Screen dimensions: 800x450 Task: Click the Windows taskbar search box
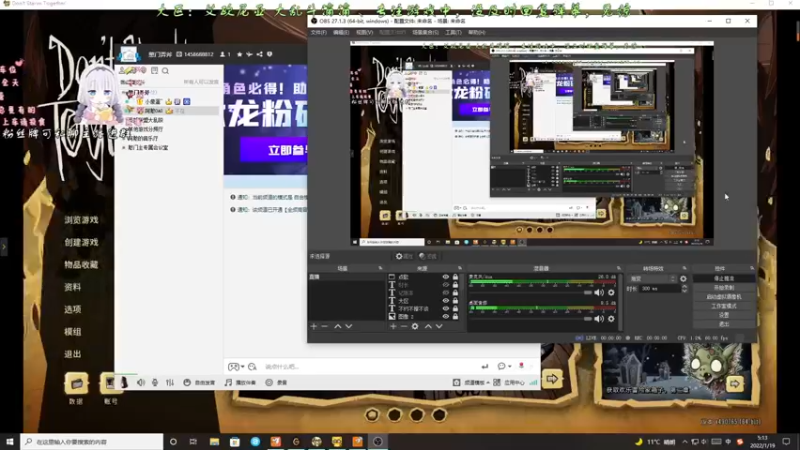(92, 441)
